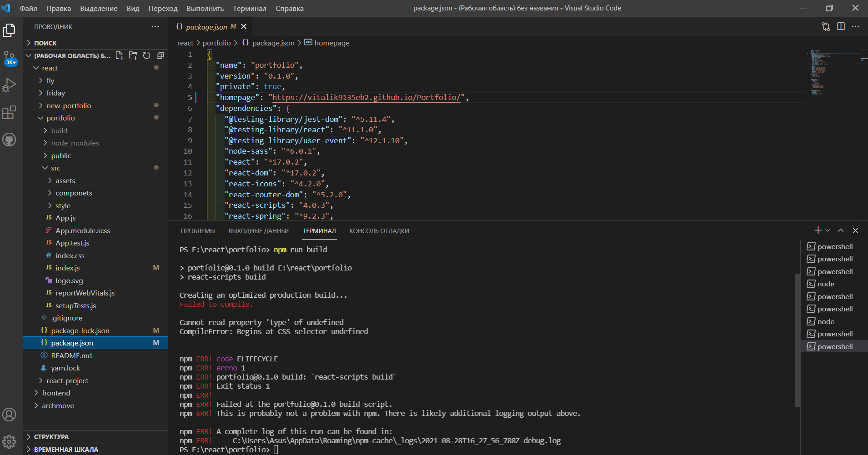Open the homepage GitHub Pages URL link
868x455 pixels.
pyautogui.click(x=366, y=97)
